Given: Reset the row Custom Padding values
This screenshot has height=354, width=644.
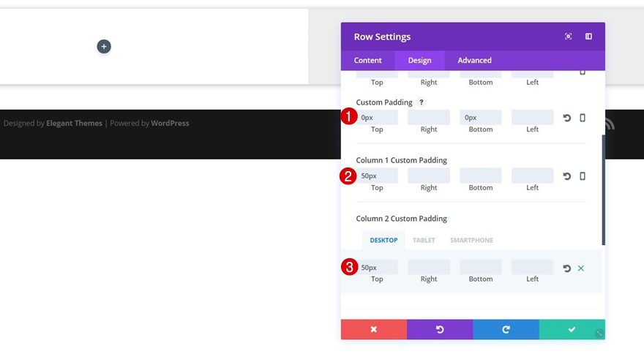Looking at the screenshot, I should pyautogui.click(x=566, y=118).
